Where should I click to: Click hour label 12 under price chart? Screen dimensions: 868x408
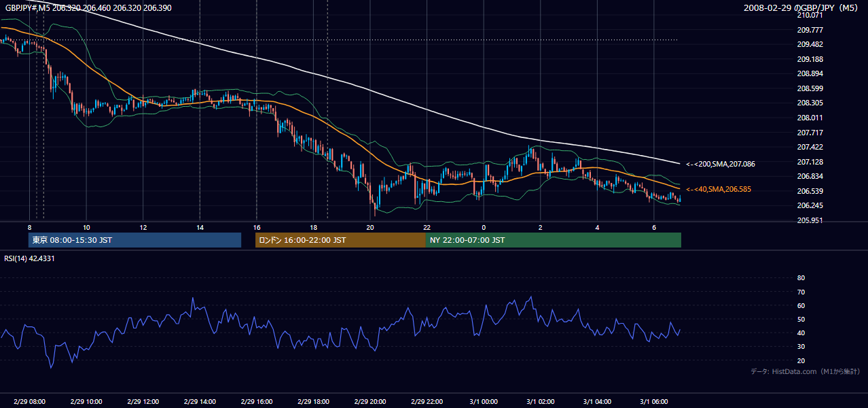click(x=143, y=227)
